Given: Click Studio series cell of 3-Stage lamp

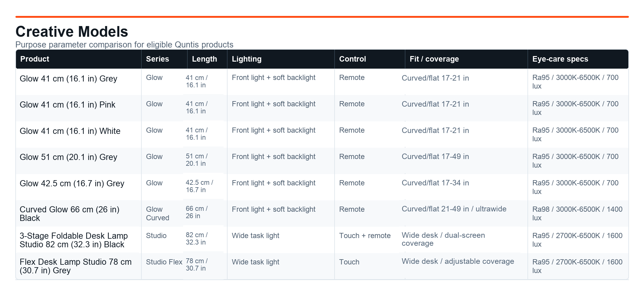Looking at the screenshot, I should point(156,236).
